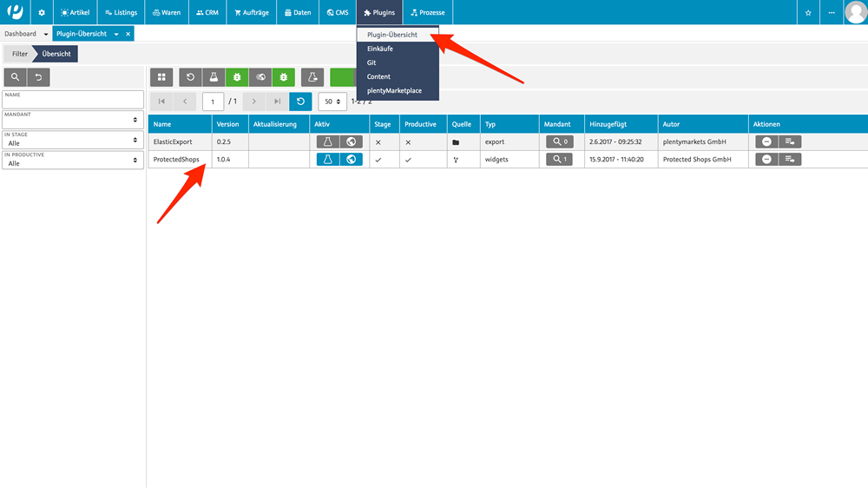The height and width of the screenshot is (492, 868).
Task: Toggle stage flask for ElasticExport
Action: click(x=328, y=141)
